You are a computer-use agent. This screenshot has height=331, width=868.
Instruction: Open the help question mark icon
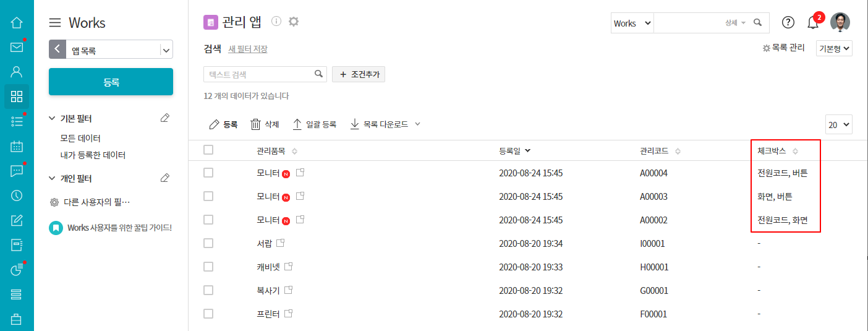point(788,23)
